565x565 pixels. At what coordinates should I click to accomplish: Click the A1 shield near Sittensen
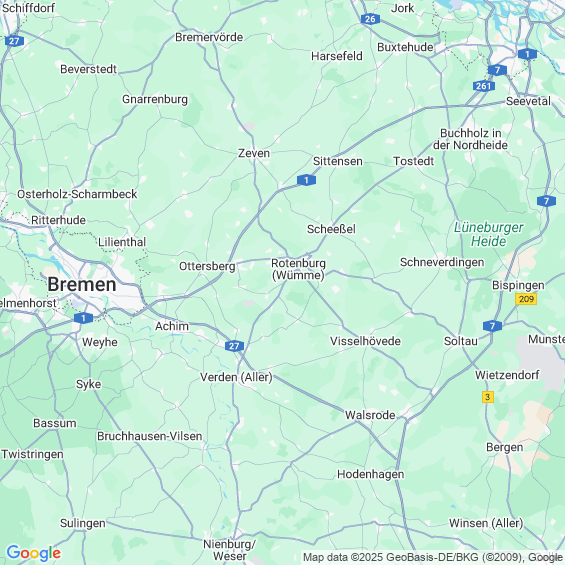[x=306, y=180]
